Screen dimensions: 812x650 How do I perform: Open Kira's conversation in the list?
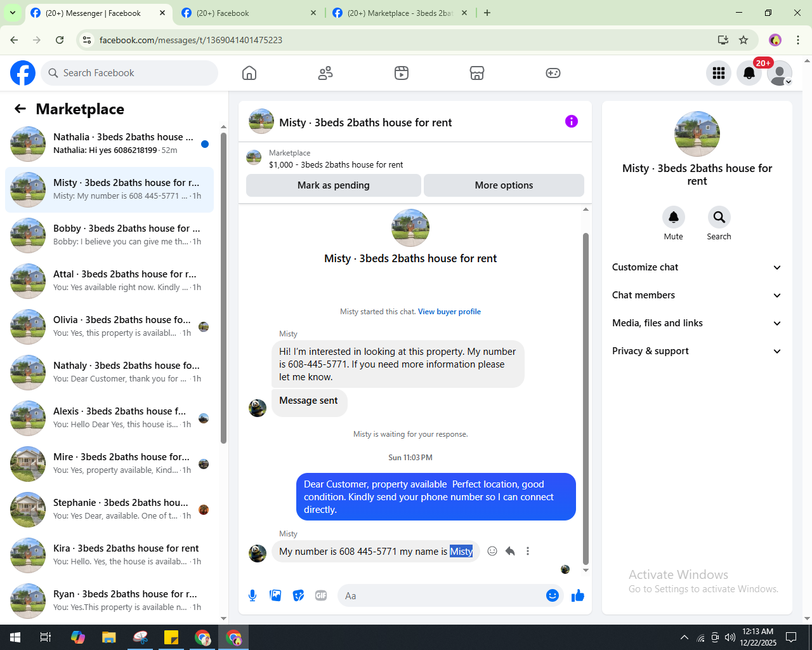[x=109, y=555]
